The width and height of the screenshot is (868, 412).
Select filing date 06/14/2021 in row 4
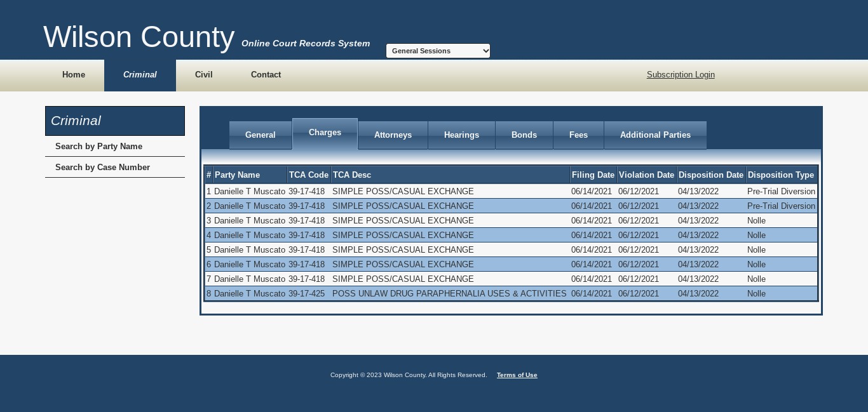point(592,236)
